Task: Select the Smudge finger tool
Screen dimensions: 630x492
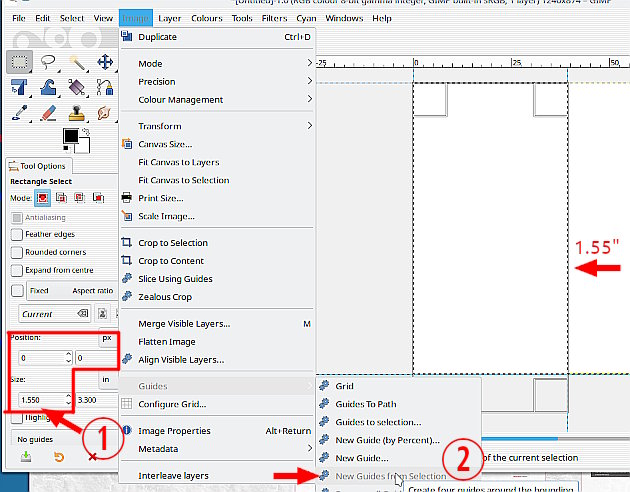Action: tap(105, 113)
